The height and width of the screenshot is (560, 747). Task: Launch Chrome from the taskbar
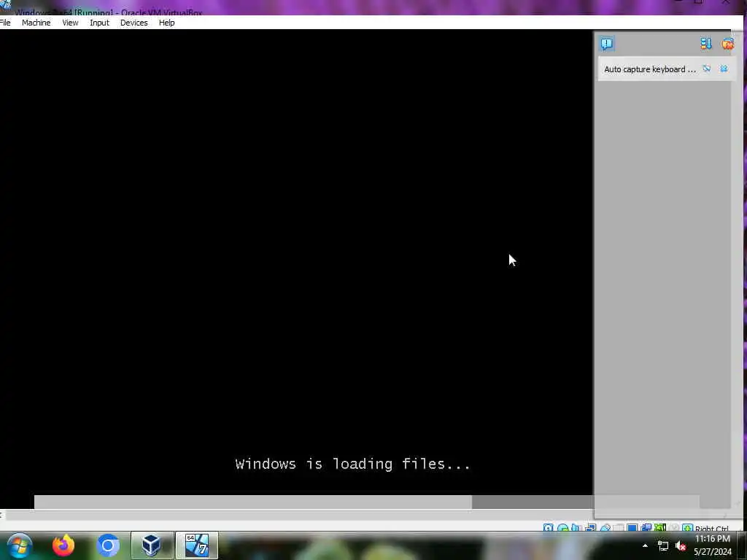(x=108, y=545)
